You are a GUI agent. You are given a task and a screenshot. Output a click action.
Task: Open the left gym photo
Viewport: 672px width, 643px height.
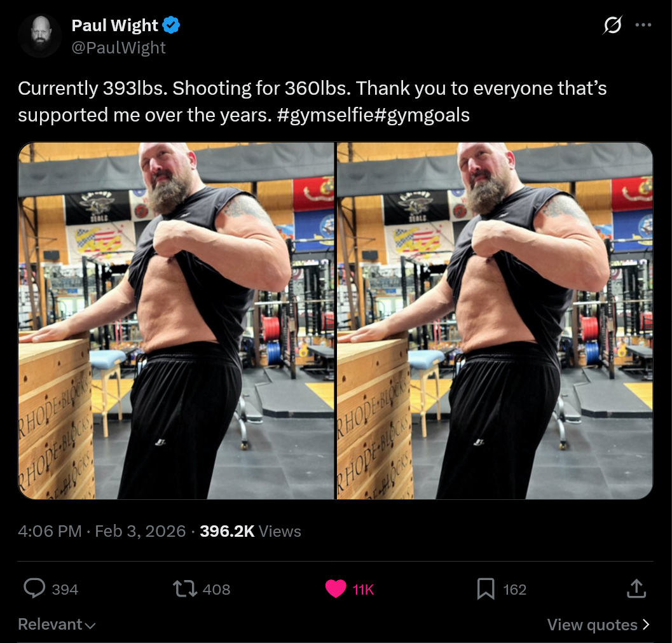[176, 321]
